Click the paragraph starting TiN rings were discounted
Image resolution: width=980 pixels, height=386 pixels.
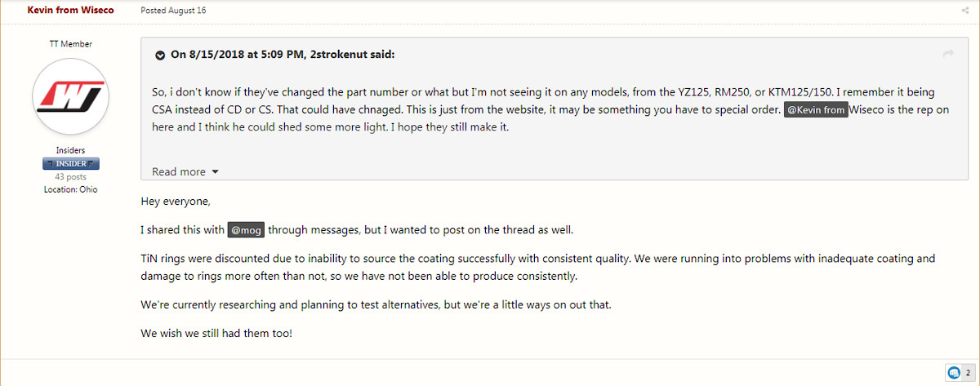click(538, 267)
